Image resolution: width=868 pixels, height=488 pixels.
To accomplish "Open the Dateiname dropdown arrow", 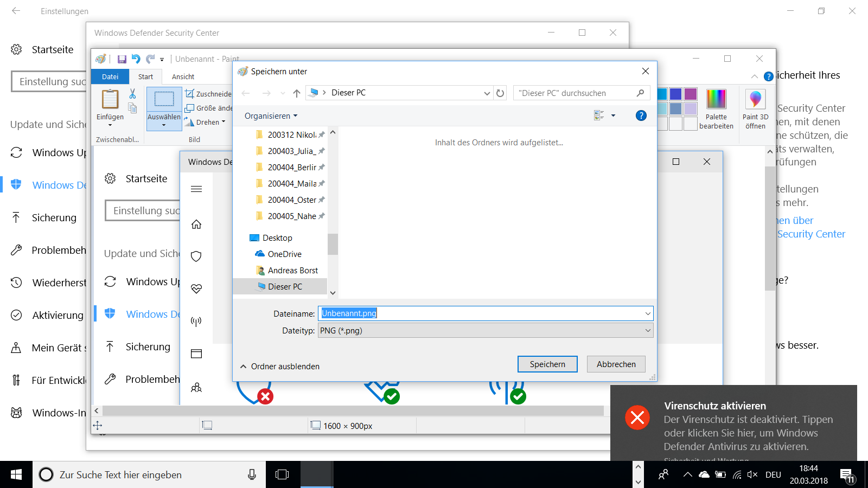I will click(x=648, y=313).
